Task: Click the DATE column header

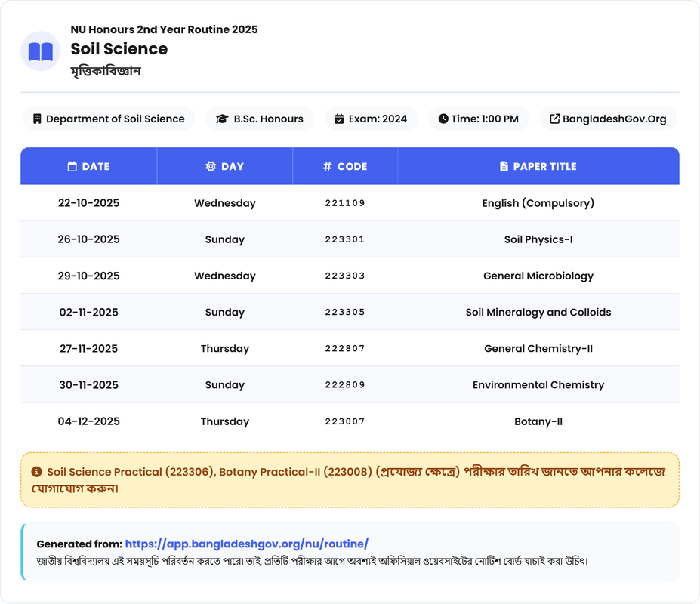Action: pos(89,166)
